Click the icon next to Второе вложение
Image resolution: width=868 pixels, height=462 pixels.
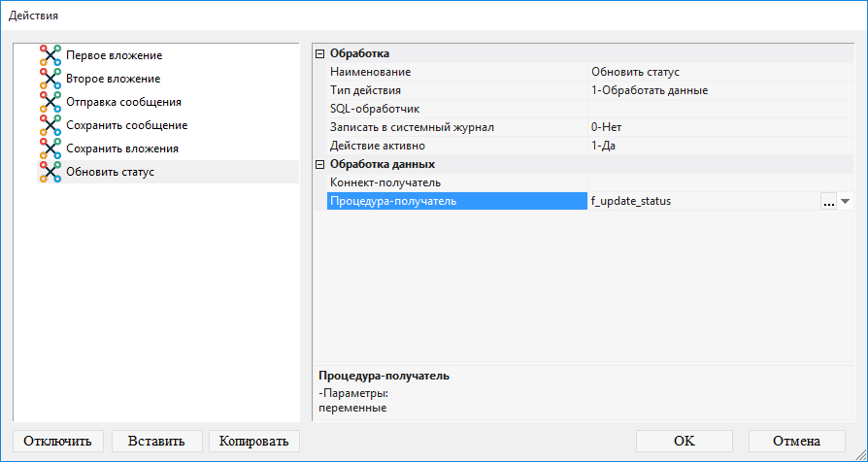point(50,79)
